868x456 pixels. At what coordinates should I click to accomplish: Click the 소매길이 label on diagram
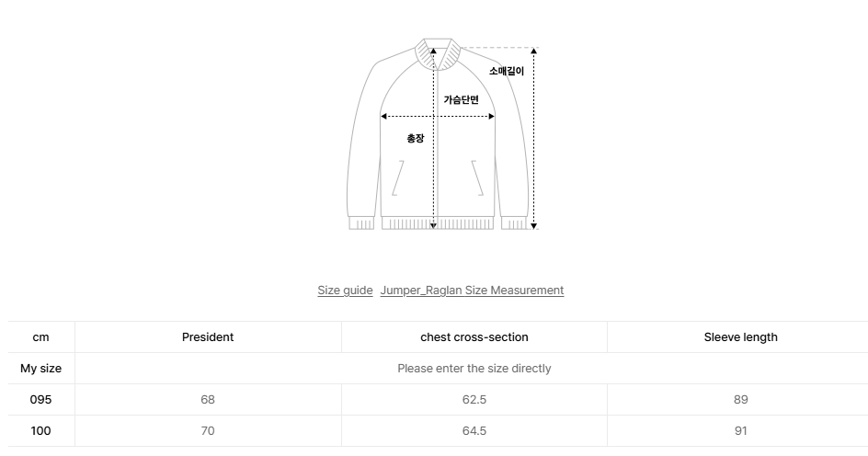pos(506,71)
